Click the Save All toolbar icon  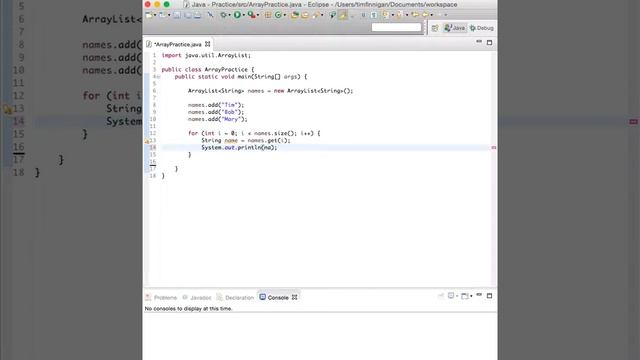(188, 15)
